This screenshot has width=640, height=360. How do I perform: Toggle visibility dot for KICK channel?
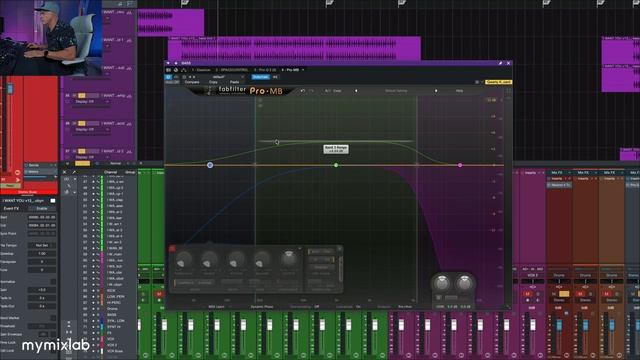(93, 291)
